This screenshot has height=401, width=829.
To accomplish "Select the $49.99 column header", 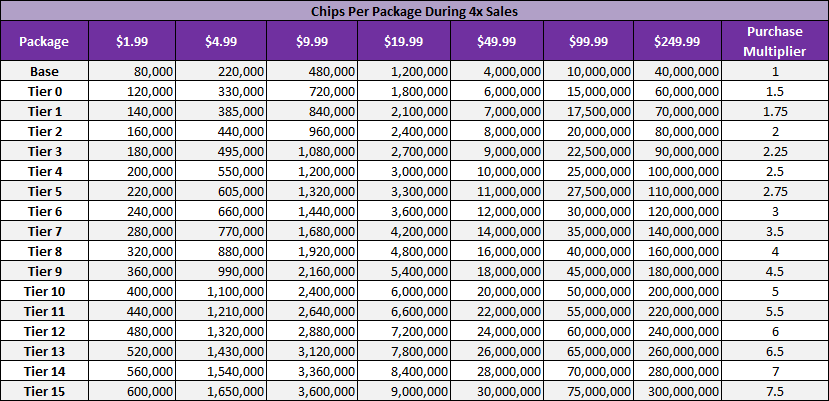I will click(x=496, y=41).
